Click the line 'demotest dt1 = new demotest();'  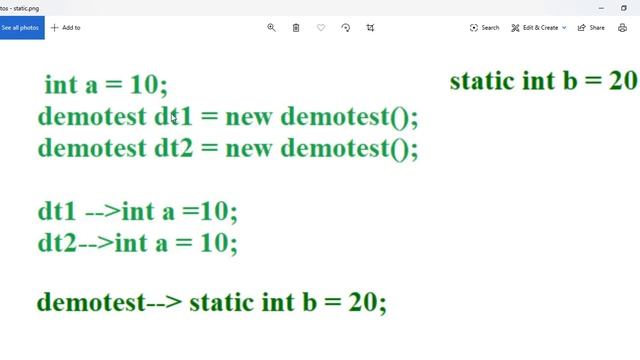pos(228,117)
